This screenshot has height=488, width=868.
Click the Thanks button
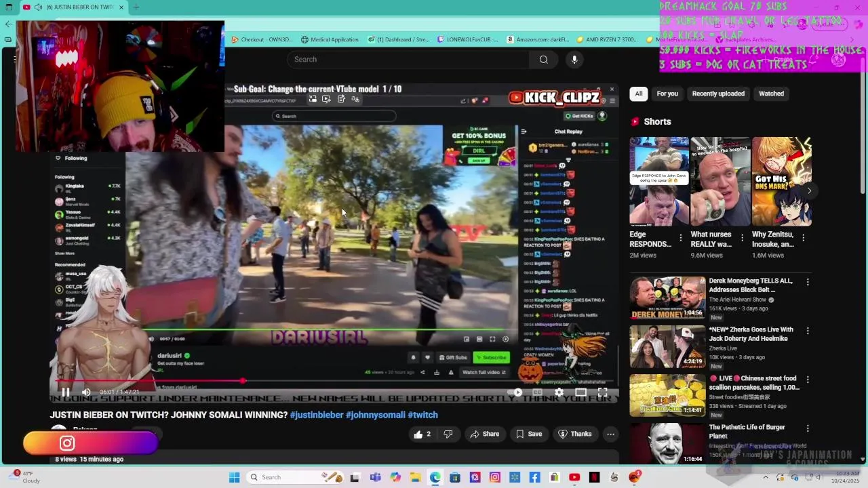(x=574, y=434)
